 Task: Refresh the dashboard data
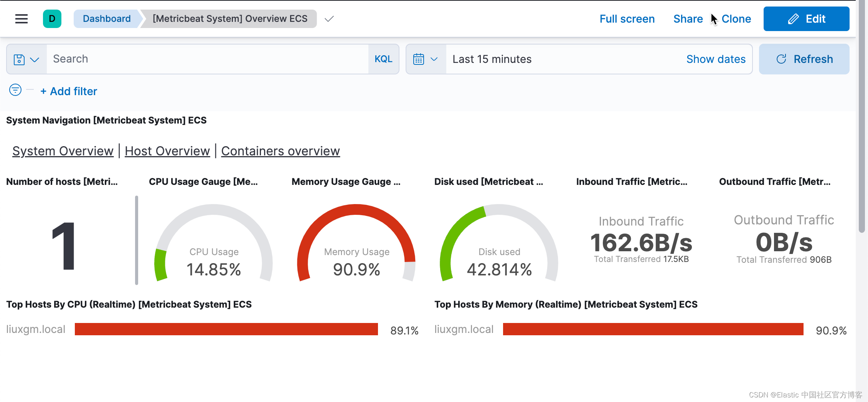[804, 59]
